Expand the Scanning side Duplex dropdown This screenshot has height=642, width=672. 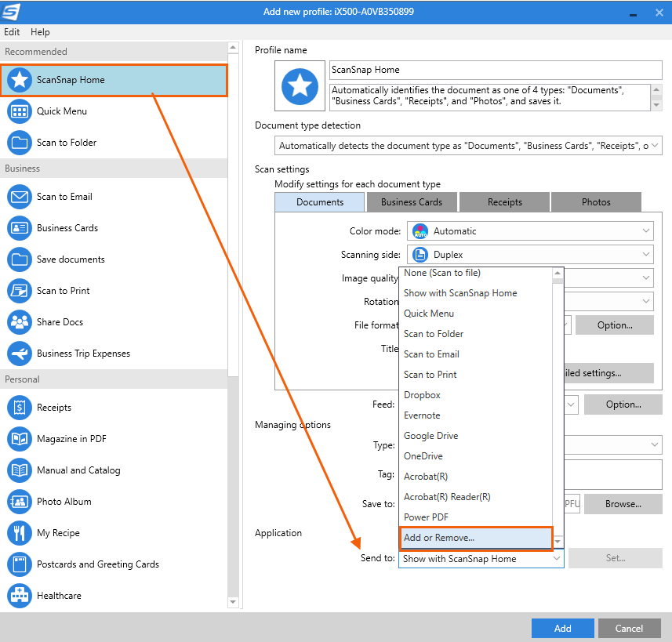coord(530,255)
